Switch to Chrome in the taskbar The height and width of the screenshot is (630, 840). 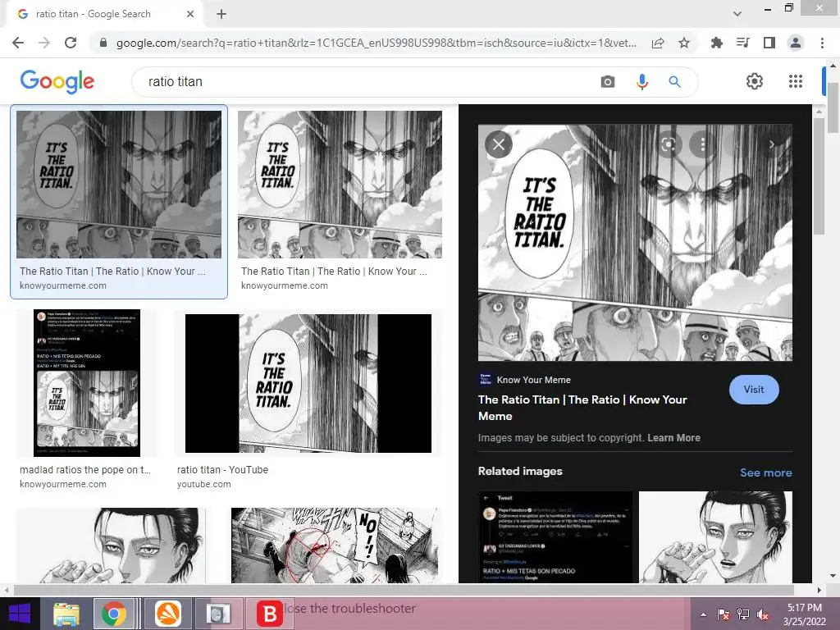pyautogui.click(x=113, y=614)
